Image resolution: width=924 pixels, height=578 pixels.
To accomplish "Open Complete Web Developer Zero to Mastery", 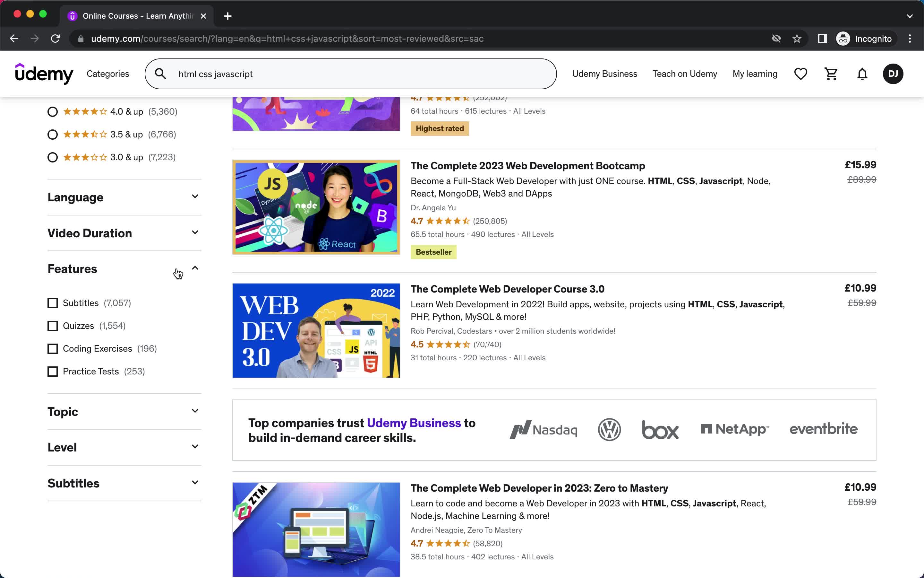I will click(539, 488).
